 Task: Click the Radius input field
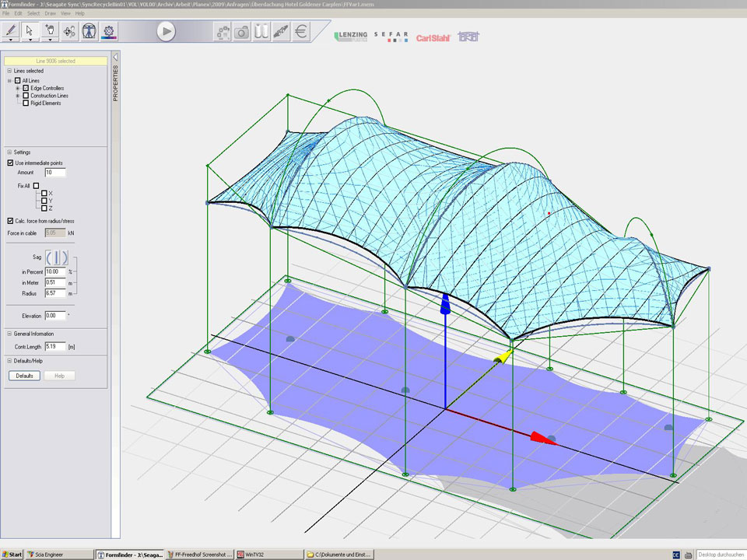(55, 293)
